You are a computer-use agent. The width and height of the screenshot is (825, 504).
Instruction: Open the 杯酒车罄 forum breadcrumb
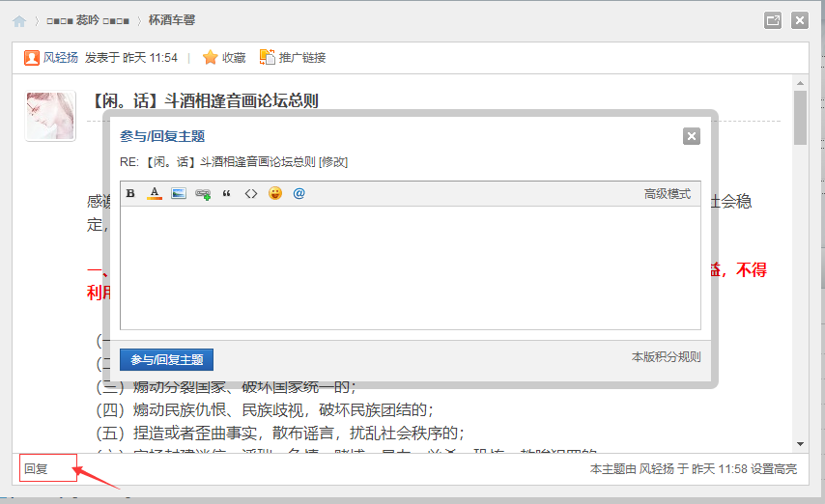coord(172,20)
